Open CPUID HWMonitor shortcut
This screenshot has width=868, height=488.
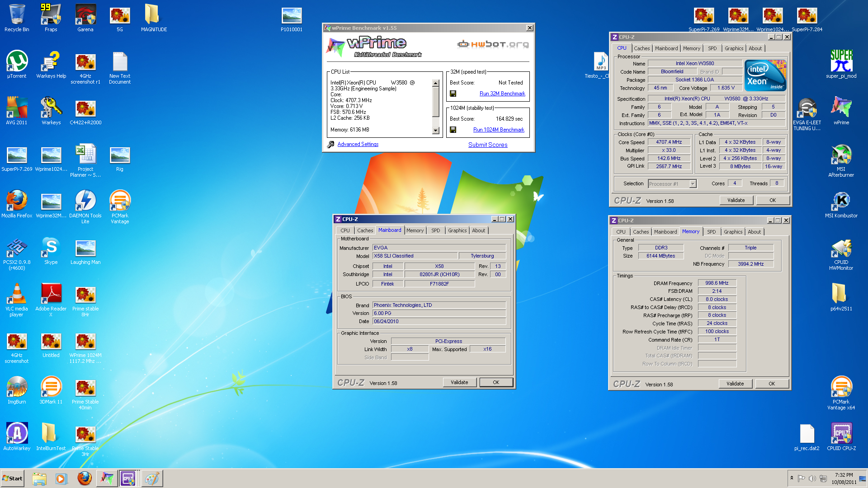(841, 255)
